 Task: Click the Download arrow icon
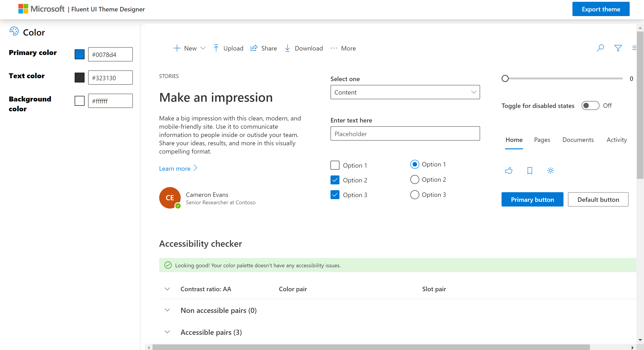[287, 48]
